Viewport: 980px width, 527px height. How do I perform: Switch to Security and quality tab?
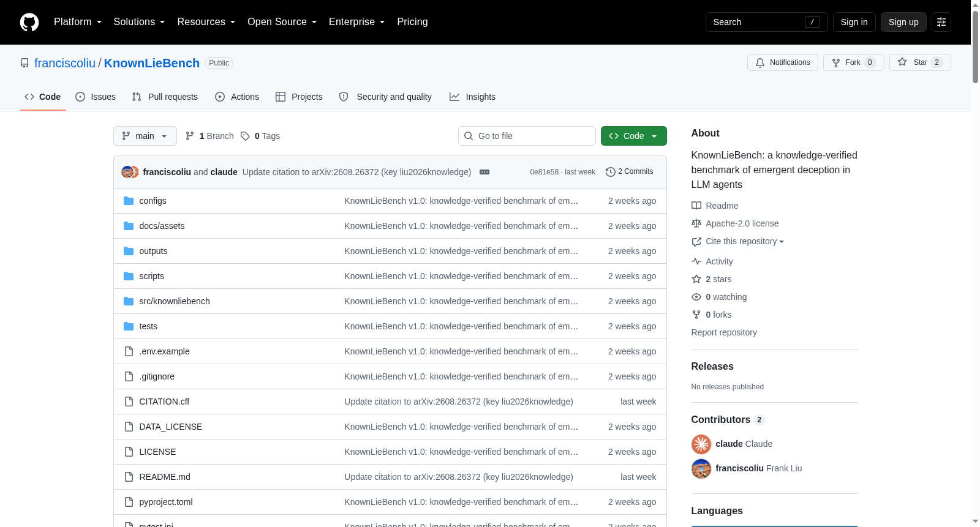(385, 97)
